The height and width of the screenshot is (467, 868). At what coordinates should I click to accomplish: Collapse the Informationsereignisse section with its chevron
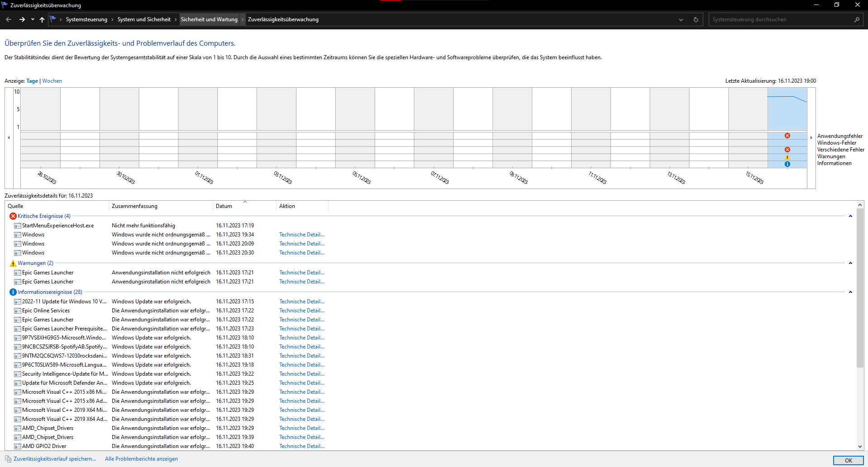850,292
